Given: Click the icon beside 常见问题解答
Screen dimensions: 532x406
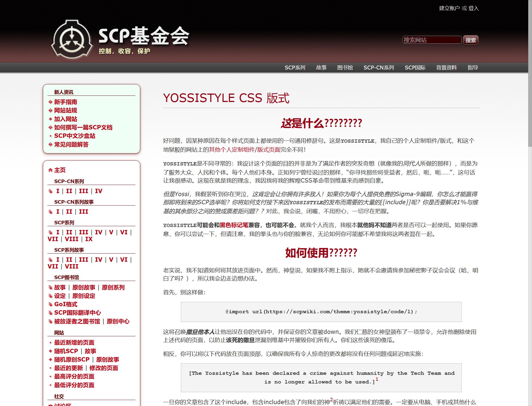Looking at the screenshot, I should click(50, 145).
